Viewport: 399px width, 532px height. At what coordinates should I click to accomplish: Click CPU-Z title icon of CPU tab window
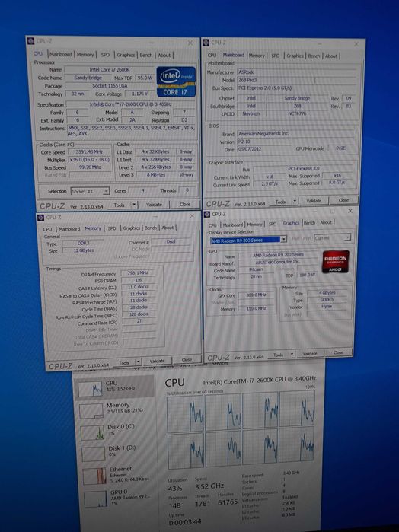pyautogui.click(x=31, y=40)
